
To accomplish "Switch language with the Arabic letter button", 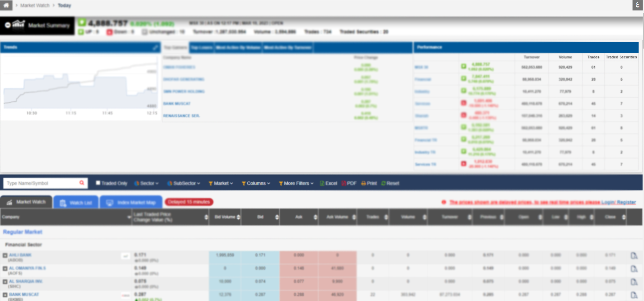I will pyautogui.click(x=637, y=5).
